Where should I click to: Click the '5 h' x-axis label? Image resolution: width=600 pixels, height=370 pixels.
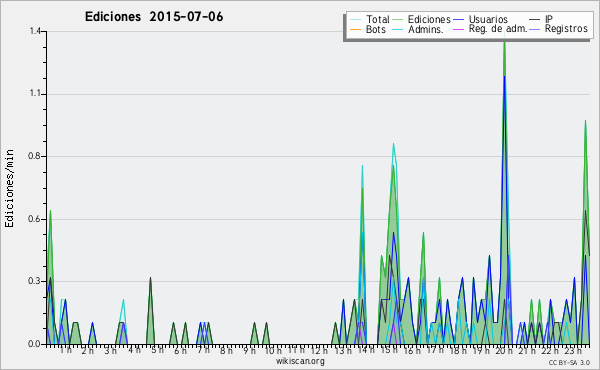[x=158, y=350]
